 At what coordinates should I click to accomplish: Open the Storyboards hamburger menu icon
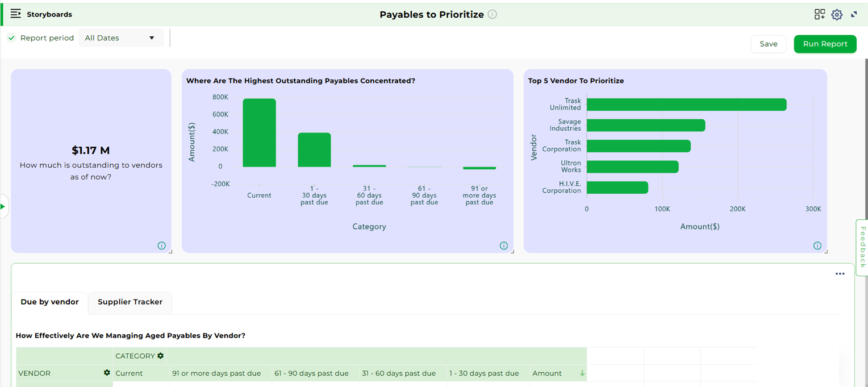15,14
